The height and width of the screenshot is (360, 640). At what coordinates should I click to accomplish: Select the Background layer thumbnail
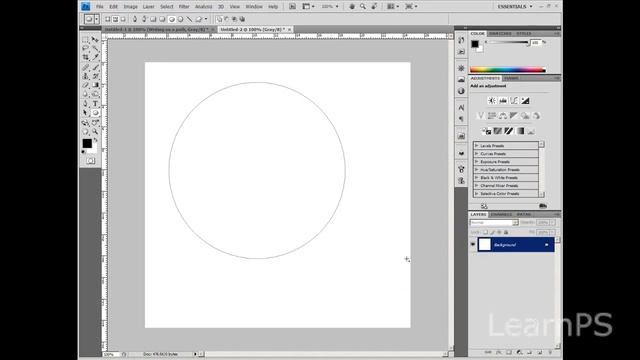pos(484,244)
